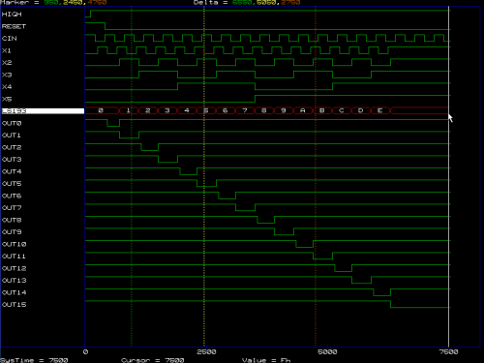Click the Marker readout at top
This screenshot has width=484, height=363.
(x=53, y=2)
